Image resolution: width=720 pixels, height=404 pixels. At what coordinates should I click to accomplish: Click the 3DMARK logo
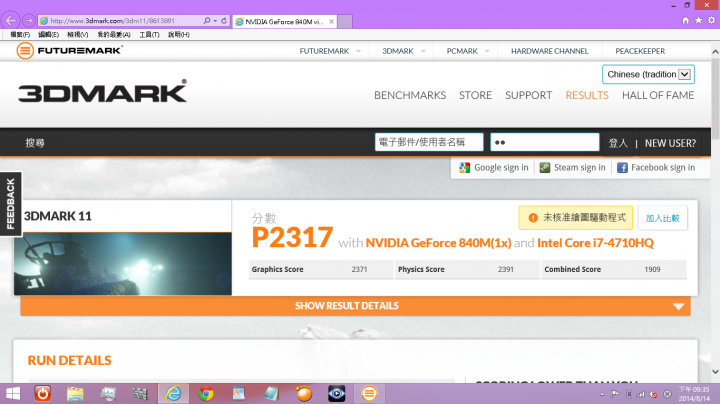point(102,91)
